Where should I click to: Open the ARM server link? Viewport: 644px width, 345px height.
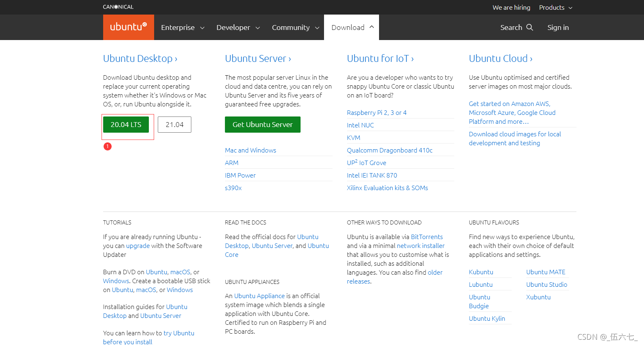pyautogui.click(x=231, y=163)
